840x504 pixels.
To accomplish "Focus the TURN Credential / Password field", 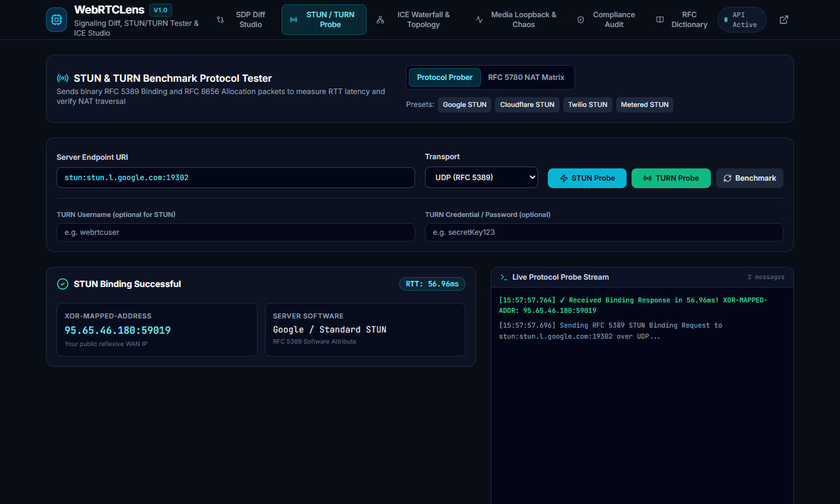I will 604,232.
